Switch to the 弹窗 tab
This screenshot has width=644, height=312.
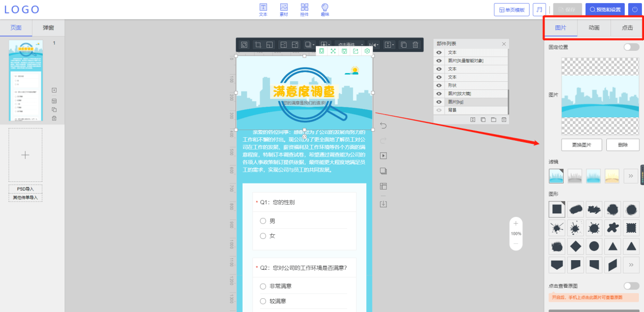tap(48, 28)
